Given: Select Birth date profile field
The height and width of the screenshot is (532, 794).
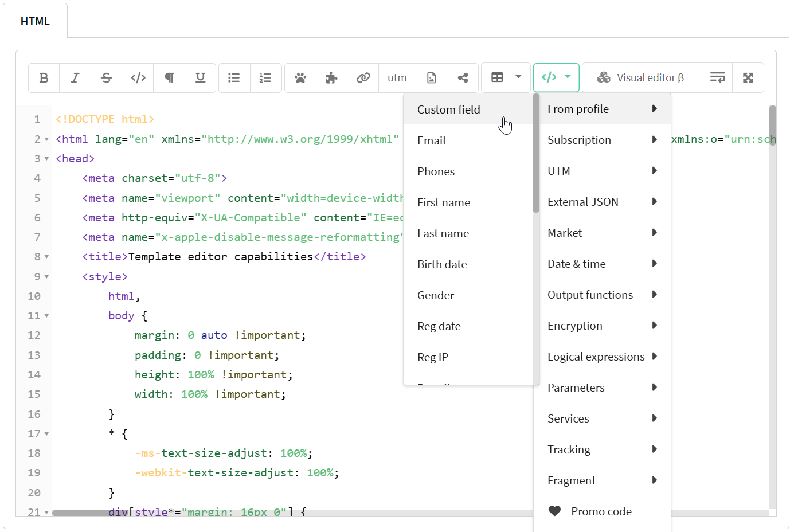Looking at the screenshot, I should click(468, 264).
